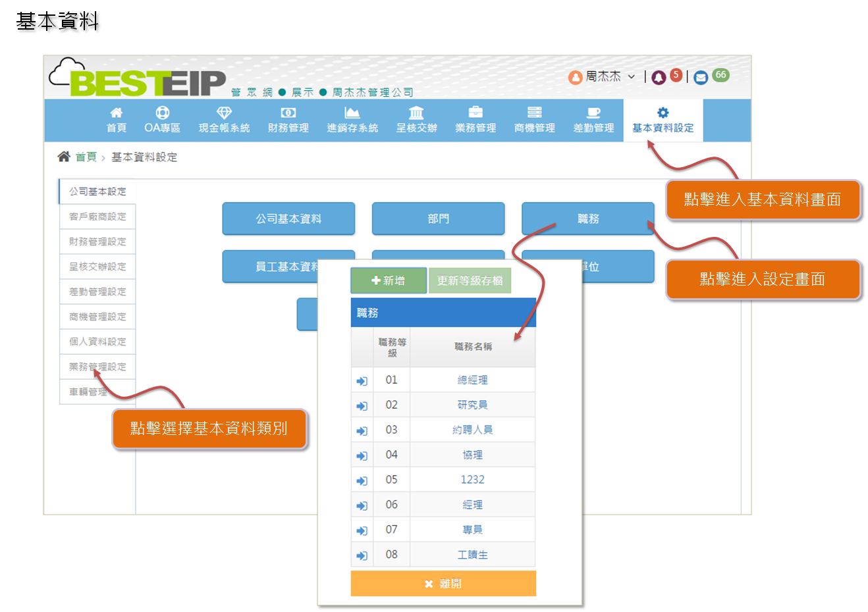The height and width of the screenshot is (612, 868).
Task: Click the 部門 button
Action: [438, 218]
